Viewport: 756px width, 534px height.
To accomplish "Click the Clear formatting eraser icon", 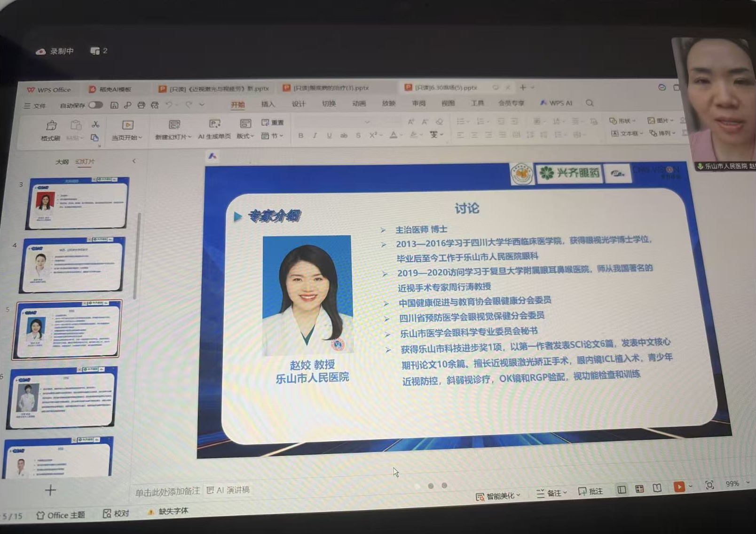I will [x=440, y=122].
